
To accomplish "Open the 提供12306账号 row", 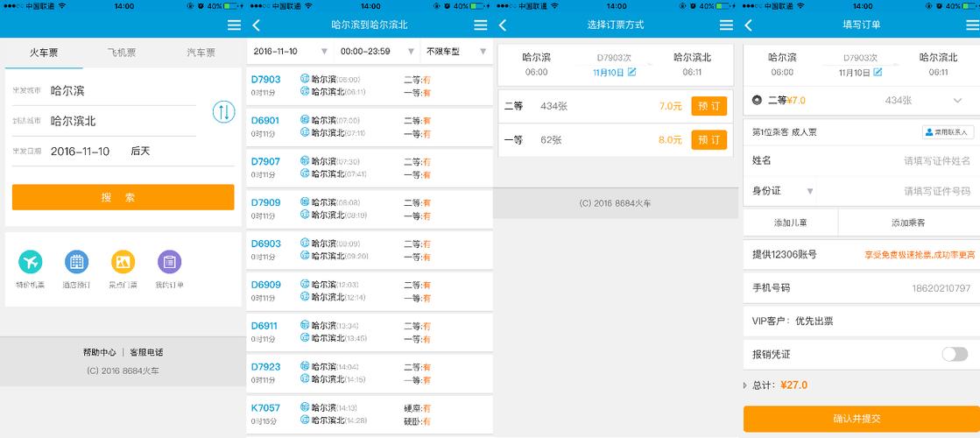I will [x=861, y=255].
